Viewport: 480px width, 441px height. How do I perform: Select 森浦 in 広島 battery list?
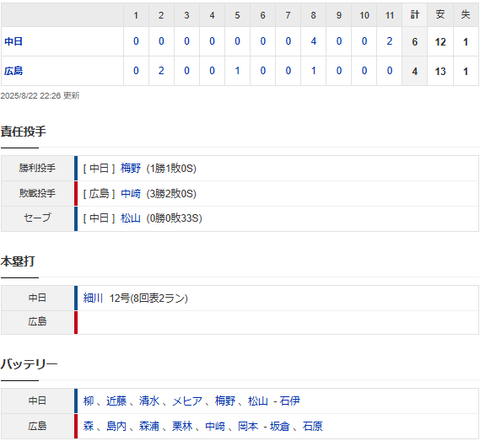(x=149, y=426)
